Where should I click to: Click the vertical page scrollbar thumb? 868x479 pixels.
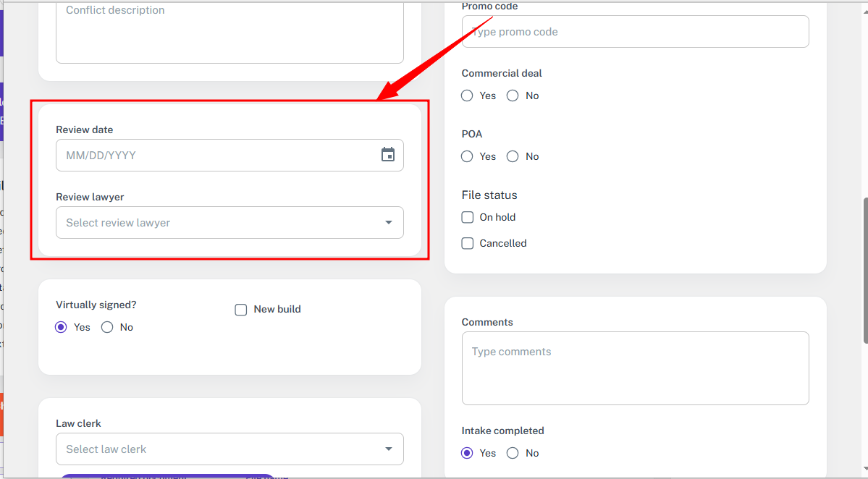tap(864, 271)
